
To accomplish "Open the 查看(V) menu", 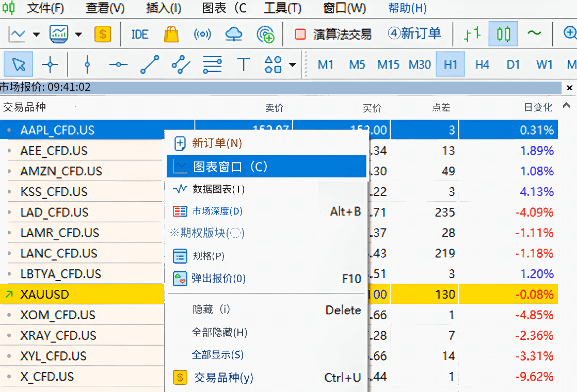I will point(105,8).
